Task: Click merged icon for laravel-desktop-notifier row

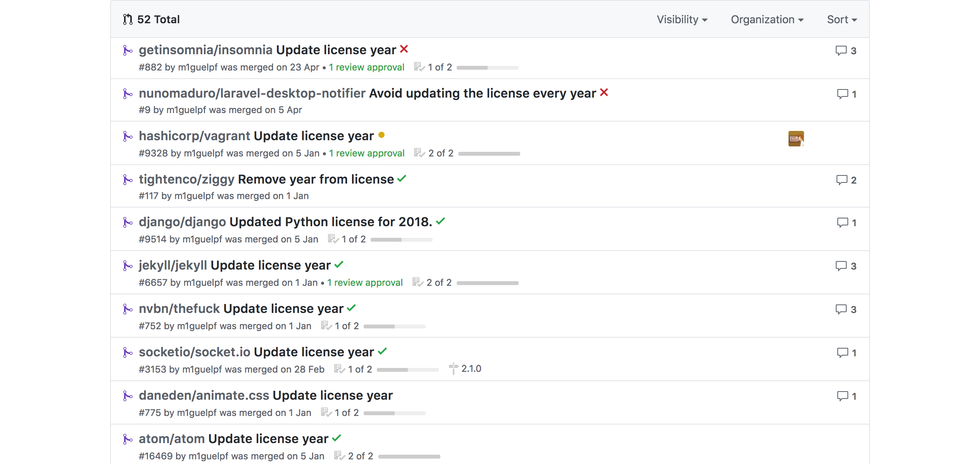Action: (x=128, y=94)
